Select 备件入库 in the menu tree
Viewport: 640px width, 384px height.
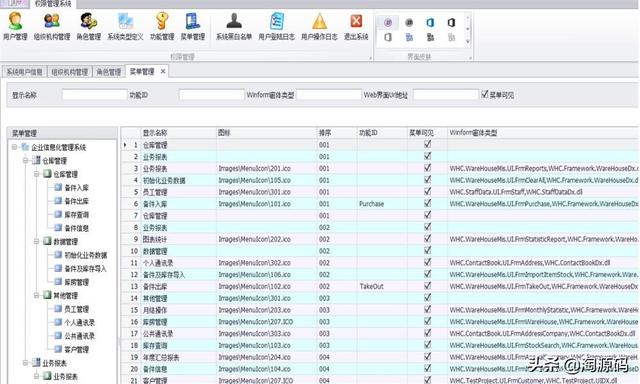pos(76,188)
